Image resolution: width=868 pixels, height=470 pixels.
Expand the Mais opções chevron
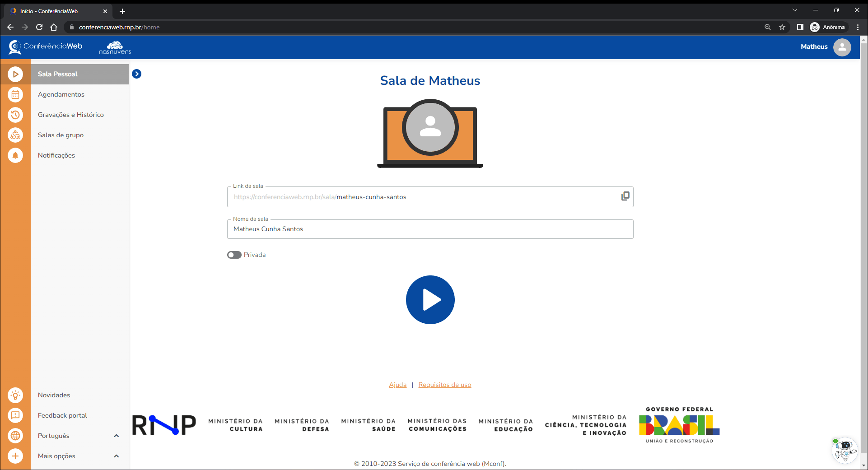pyautogui.click(x=116, y=456)
